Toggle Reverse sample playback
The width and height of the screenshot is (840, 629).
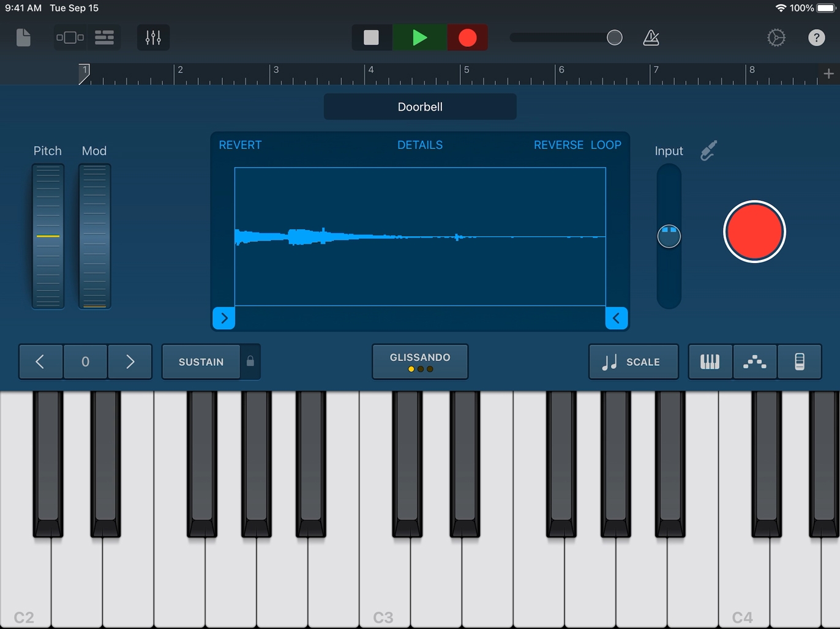[558, 145]
